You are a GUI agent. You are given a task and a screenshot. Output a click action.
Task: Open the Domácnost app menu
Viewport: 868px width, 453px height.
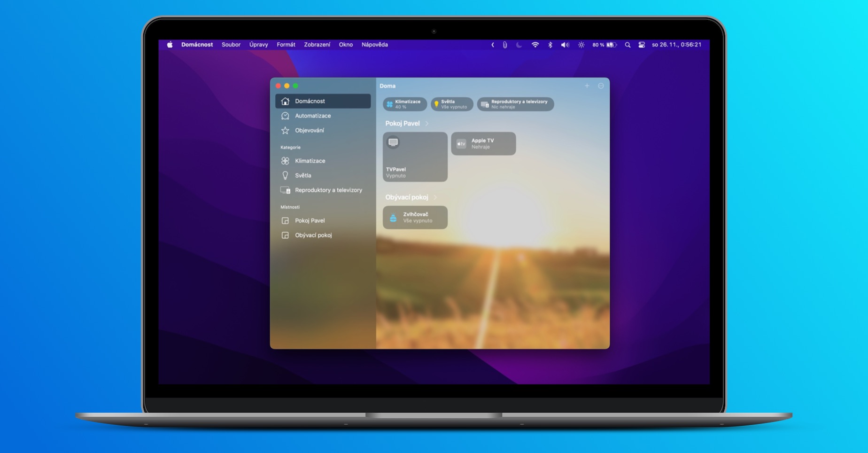(197, 45)
